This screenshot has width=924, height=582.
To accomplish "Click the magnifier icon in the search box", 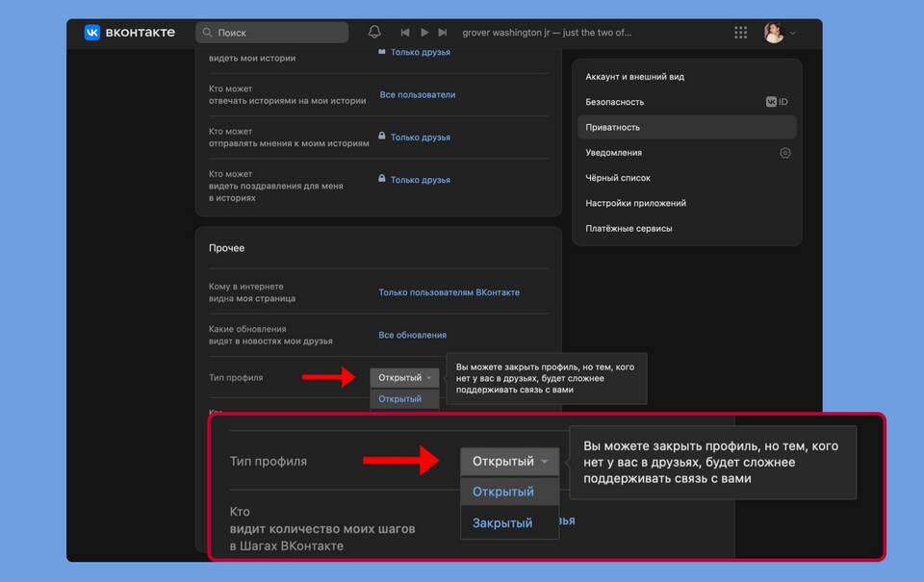I will [x=208, y=33].
